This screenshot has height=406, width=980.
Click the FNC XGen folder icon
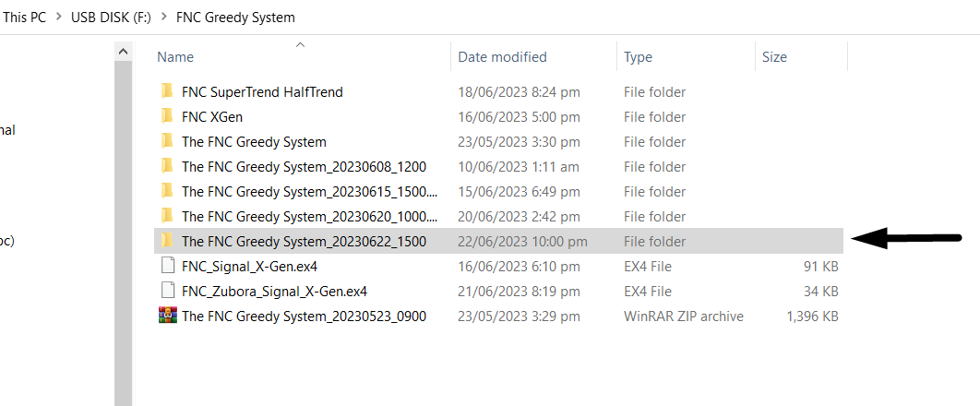point(167,116)
